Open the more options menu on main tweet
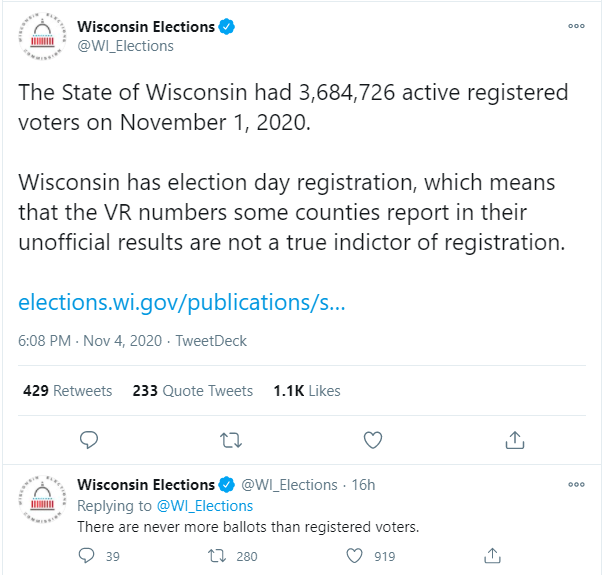The height and width of the screenshot is (575, 604). click(x=576, y=26)
